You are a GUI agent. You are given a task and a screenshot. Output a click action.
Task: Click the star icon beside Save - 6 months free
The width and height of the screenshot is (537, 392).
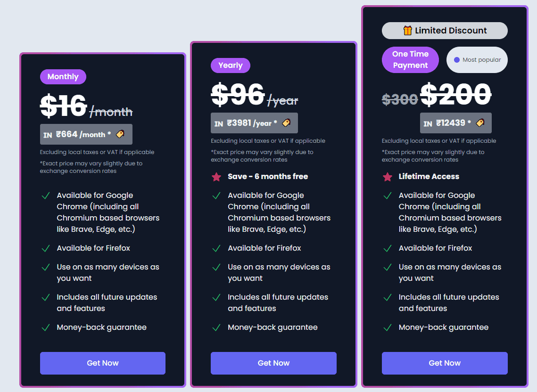(x=216, y=176)
